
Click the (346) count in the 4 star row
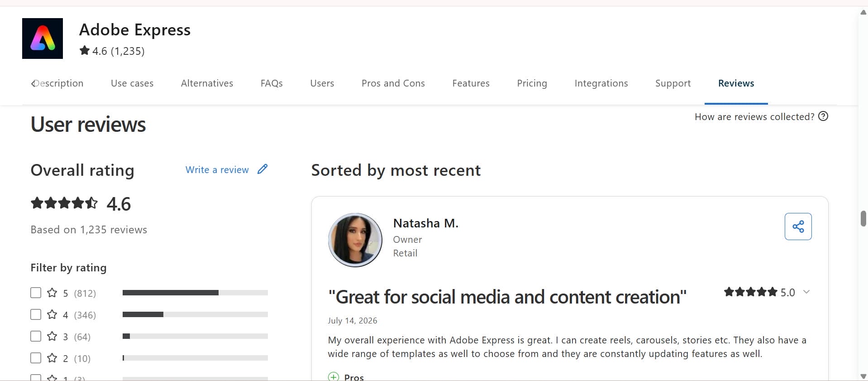tap(85, 315)
